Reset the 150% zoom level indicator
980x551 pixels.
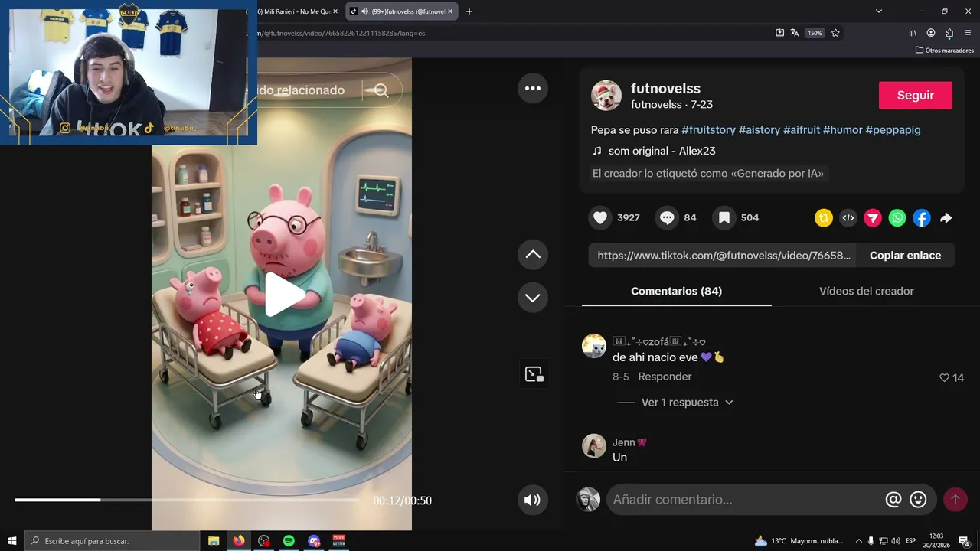point(815,33)
